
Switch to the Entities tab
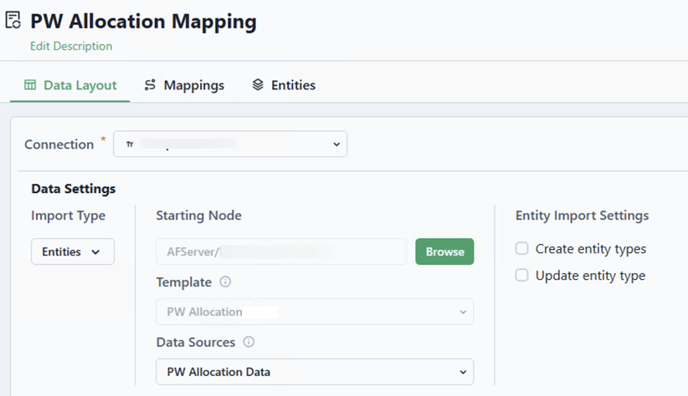click(x=284, y=85)
